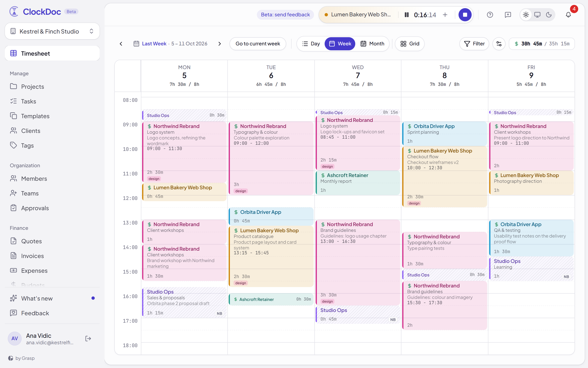Open Teams page
588x368 pixels.
tap(52, 193)
